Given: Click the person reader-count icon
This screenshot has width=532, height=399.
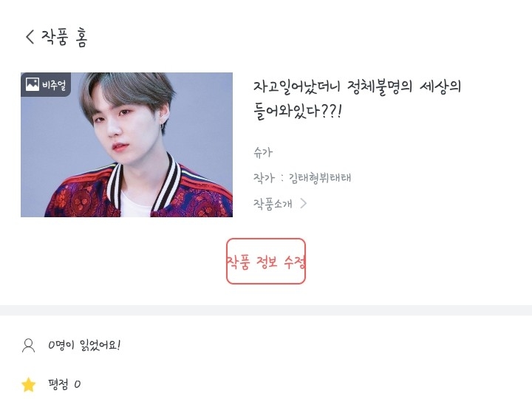Looking at the screenshot, I should pos(29,346).
